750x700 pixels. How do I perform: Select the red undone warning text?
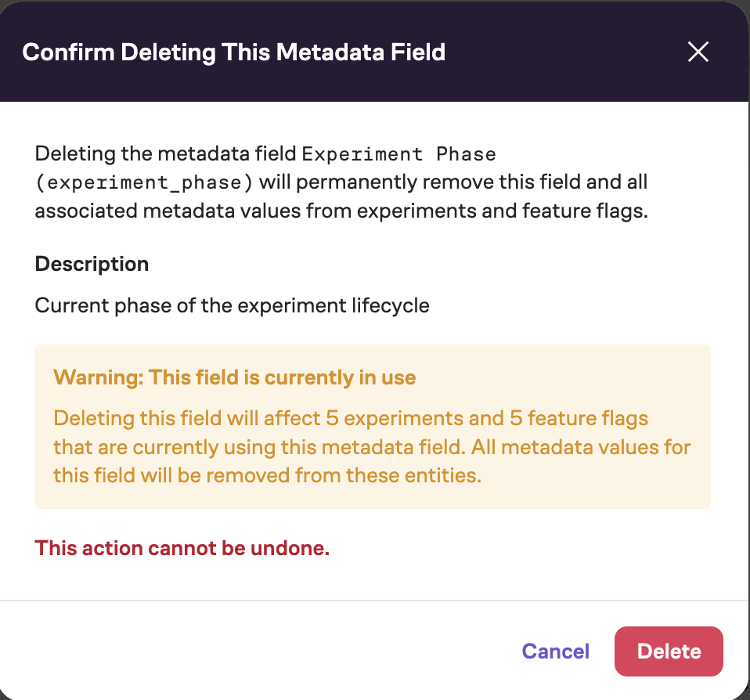tap(182, 548)
